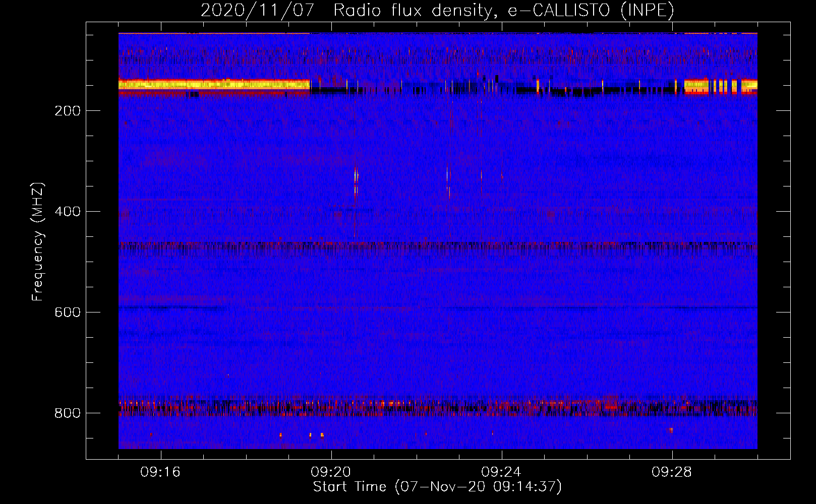Click the 09:28 time tick label
The width and height of the screenshot is (816, 504).
click(x=672, y=472)
